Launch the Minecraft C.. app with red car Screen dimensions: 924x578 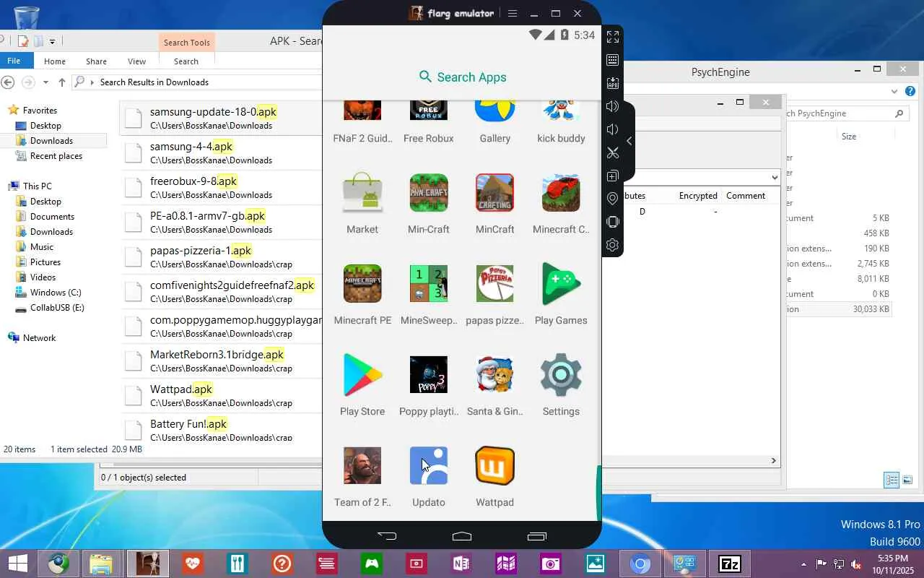[561, 204]
